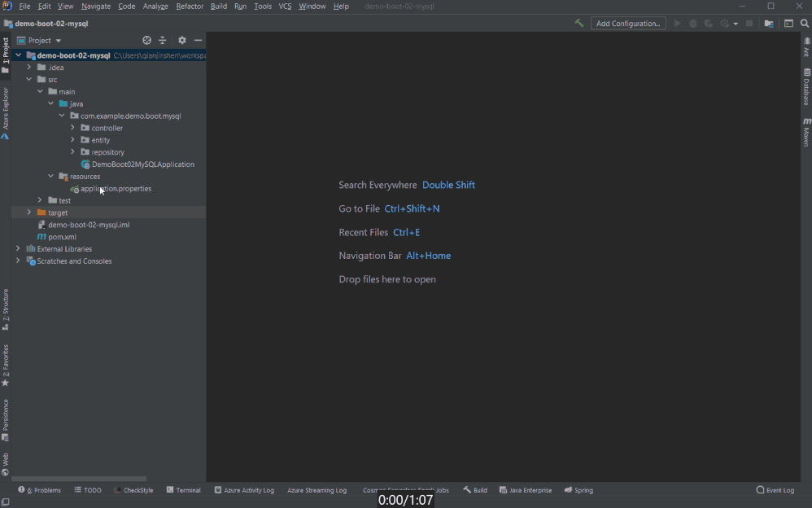Open the Java Enterprise tool window
This screenshot has width=812, height=508.
coord(525,490)
